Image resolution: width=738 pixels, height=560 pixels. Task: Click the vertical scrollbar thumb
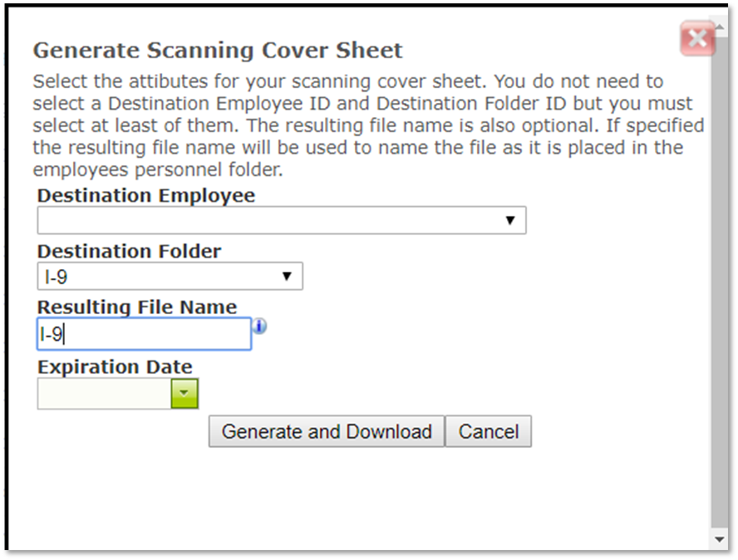(719, 282)
